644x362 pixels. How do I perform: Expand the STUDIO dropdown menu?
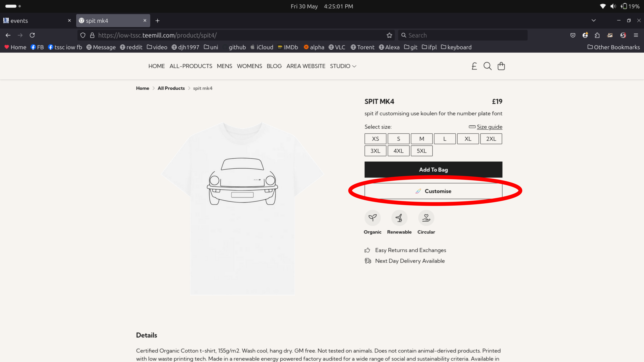343,66
